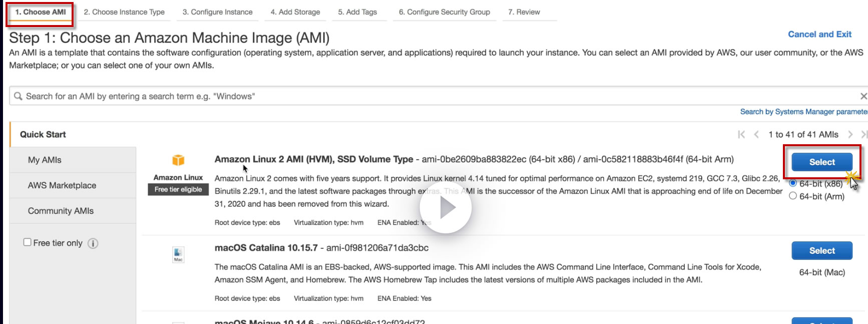Clear the AMI search with the X icon
Screen dimensions: 868x324
(x=863, y=96)
